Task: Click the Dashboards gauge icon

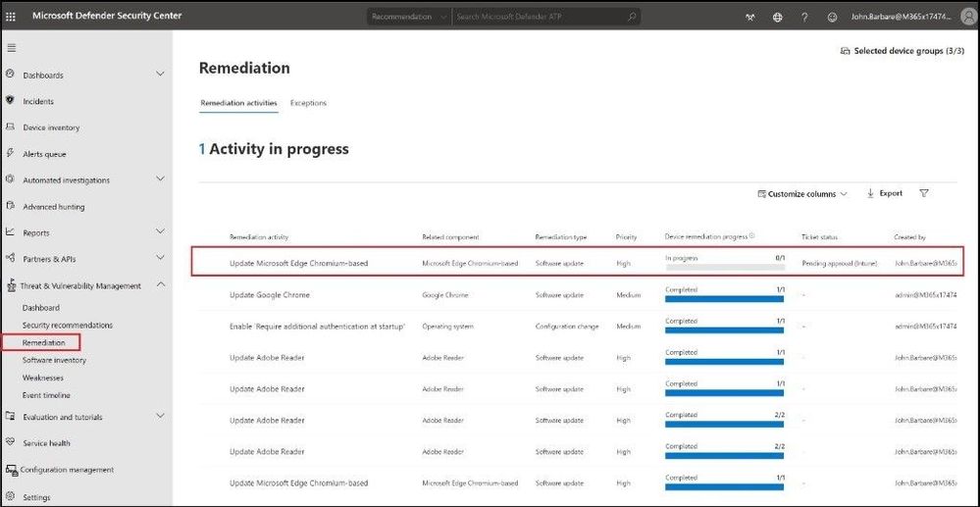Action: click(x=10, y=74)
